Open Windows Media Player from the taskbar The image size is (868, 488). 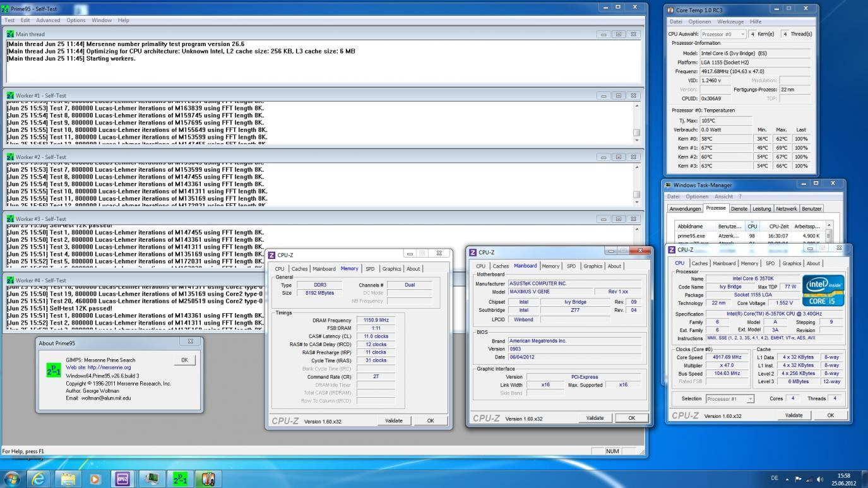point(96,479)
